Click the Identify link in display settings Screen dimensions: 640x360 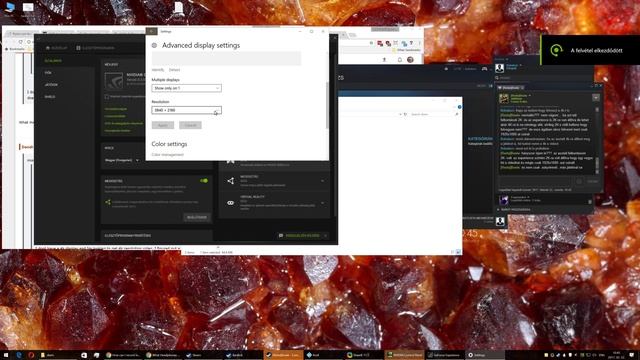click(x=158, y=70)
